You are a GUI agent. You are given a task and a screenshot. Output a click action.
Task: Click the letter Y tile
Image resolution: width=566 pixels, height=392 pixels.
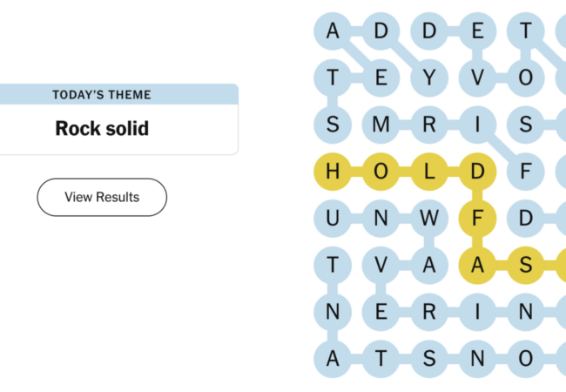pos(428,78)
